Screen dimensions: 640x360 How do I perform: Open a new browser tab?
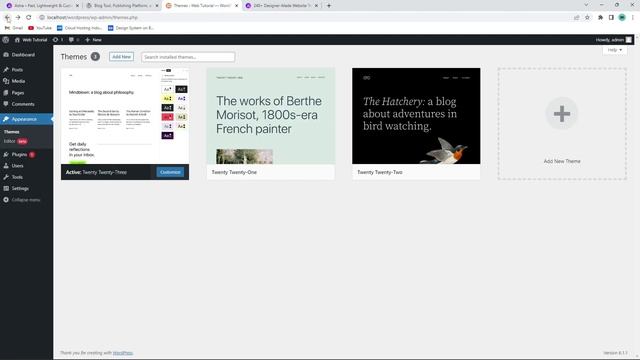[329, 6]
